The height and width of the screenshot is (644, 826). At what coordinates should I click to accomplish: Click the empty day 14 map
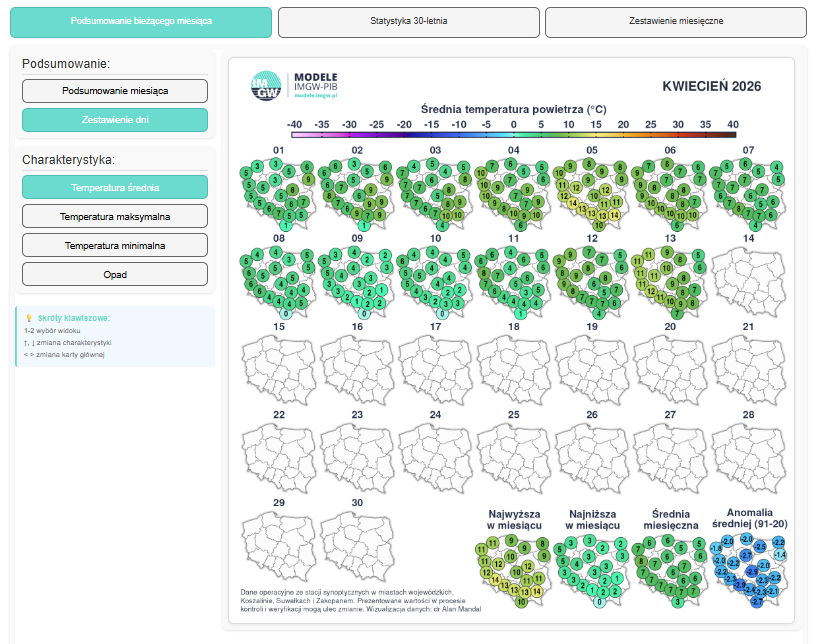[747, 280]
